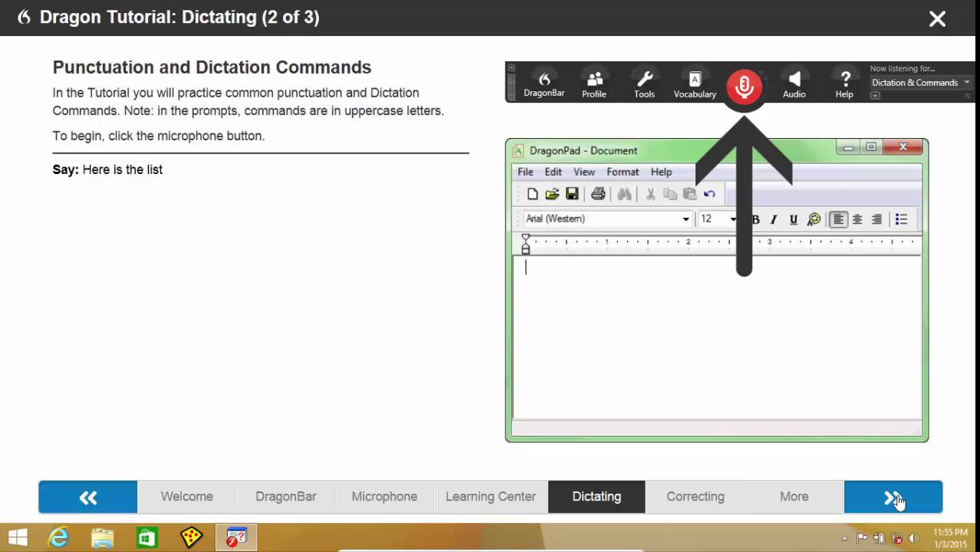Cut selection with the scissors icon

(x=650, y=194)
